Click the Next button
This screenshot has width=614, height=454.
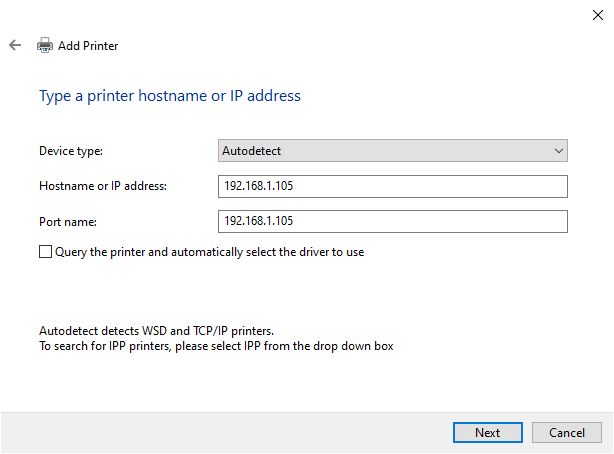click(488, 432)
